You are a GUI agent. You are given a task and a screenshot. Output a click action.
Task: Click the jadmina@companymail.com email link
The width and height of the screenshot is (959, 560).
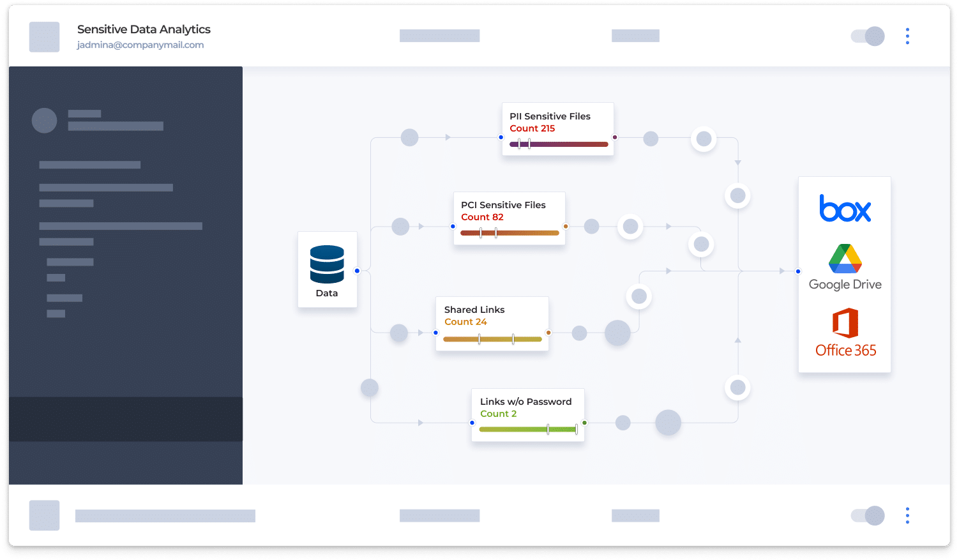tap(140, 44)
